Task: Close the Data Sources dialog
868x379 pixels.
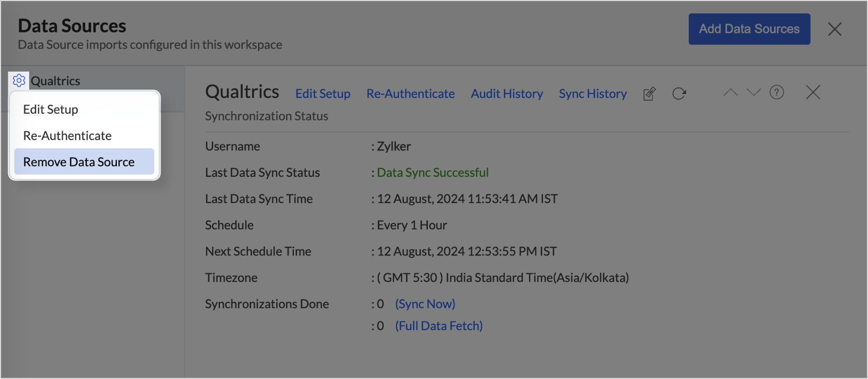Action: tap(834, 29)
